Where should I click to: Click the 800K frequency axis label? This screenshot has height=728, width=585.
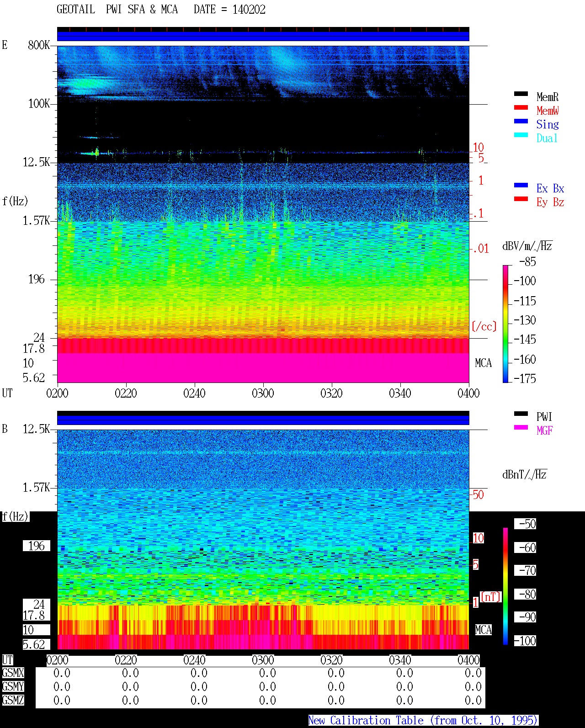(x=39, y=45)
